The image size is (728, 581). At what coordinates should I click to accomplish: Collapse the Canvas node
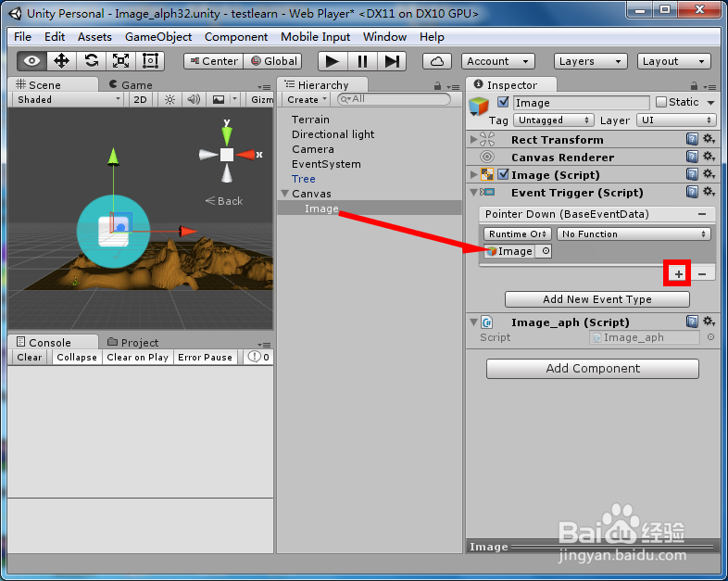pyautogui.click(x=285, y=193)
